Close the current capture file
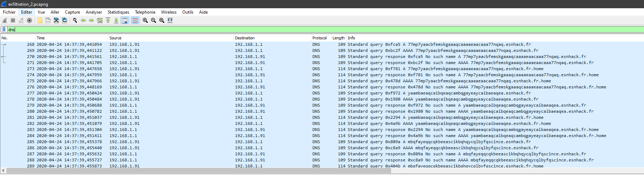The height and width of the screenshot is (175, 644). pyautogui.click(x=56, y=20)
